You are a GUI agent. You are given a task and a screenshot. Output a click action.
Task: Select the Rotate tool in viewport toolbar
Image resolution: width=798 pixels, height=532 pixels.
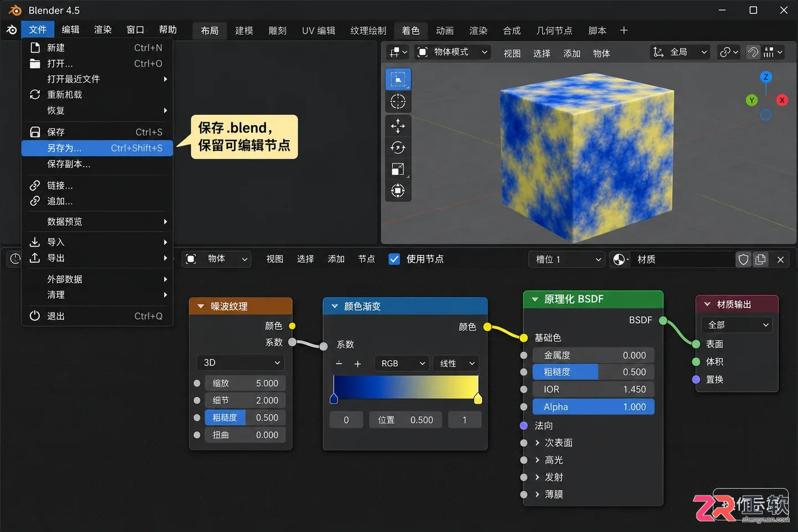398,147
